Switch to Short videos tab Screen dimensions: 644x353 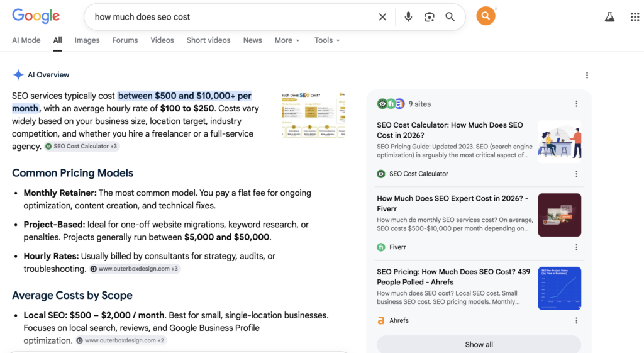coord(208,40)
